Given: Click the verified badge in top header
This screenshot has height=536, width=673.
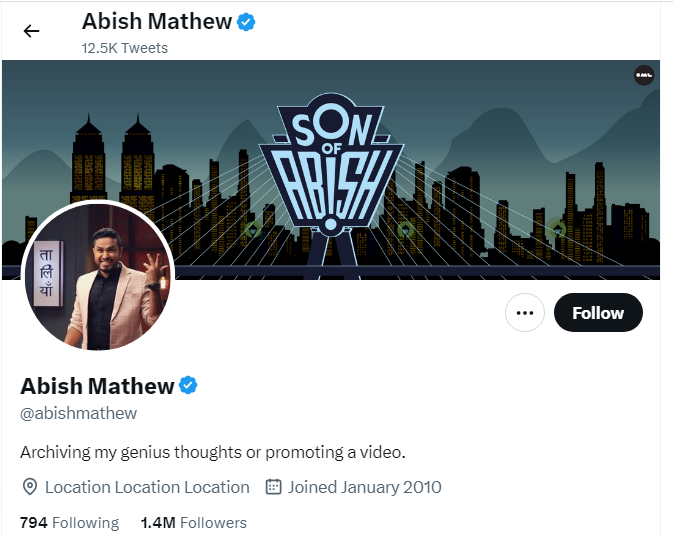Looking at the screenshot, I should click(246, 21).
